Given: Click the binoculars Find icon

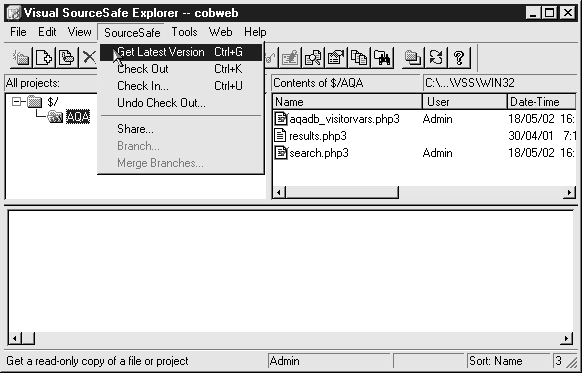Looking at the screenshot, I should [382, 58].
